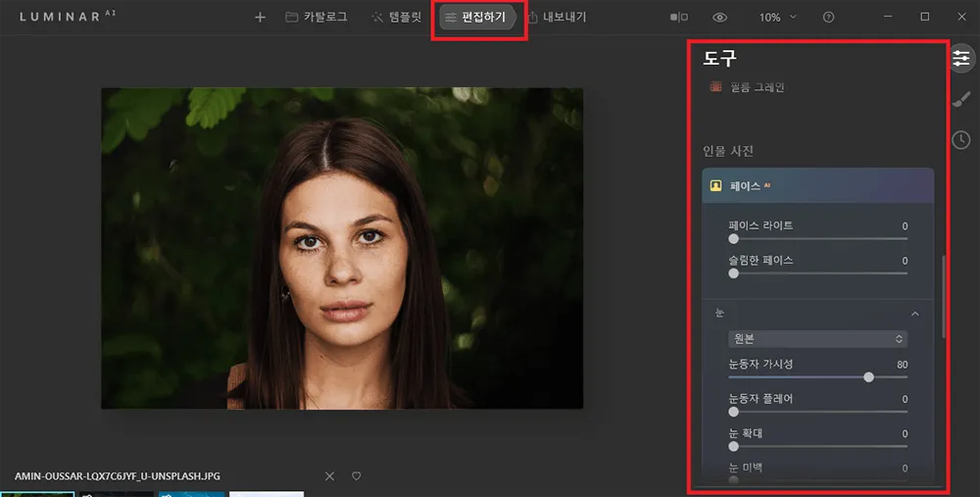Click the 눈동자 가시성 slider handle
Image resolution: width=980 pixels, height=497 pixels.
(868, 376)
